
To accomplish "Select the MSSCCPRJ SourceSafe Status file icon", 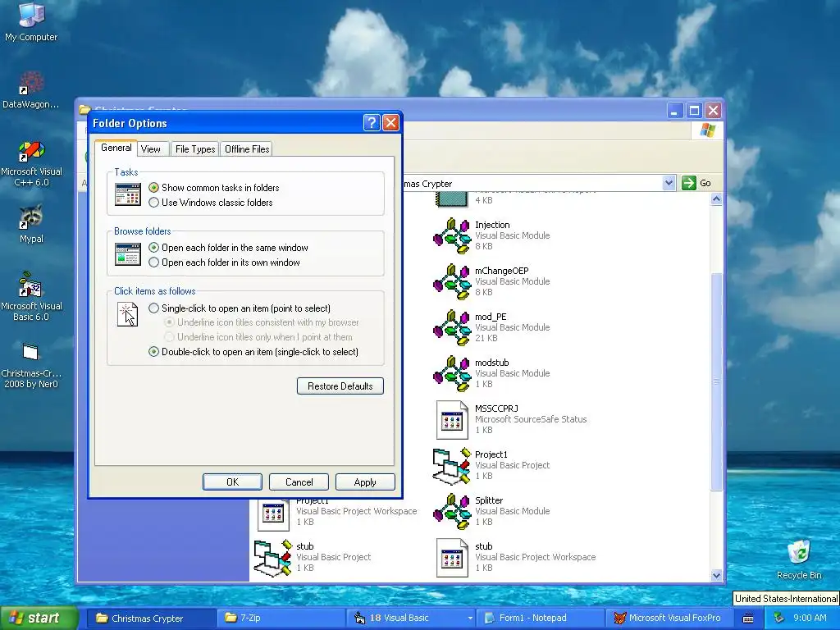I will (452, 420).
